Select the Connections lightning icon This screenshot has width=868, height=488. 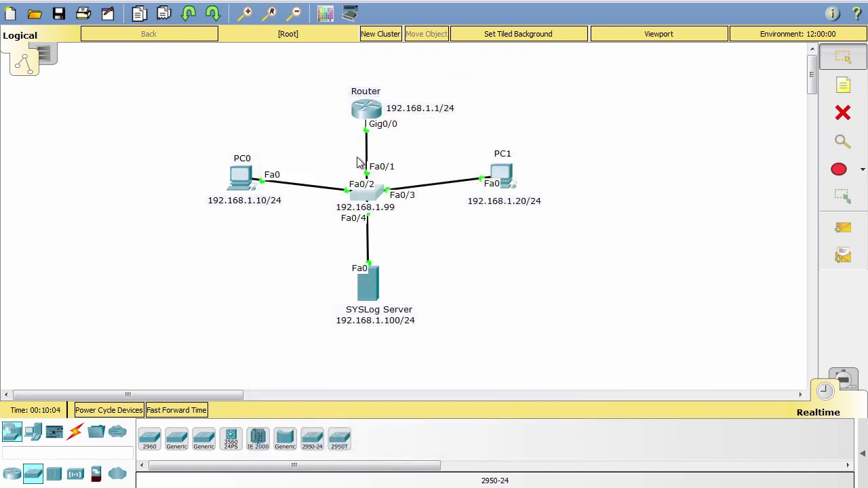click(x=75, y=431)
